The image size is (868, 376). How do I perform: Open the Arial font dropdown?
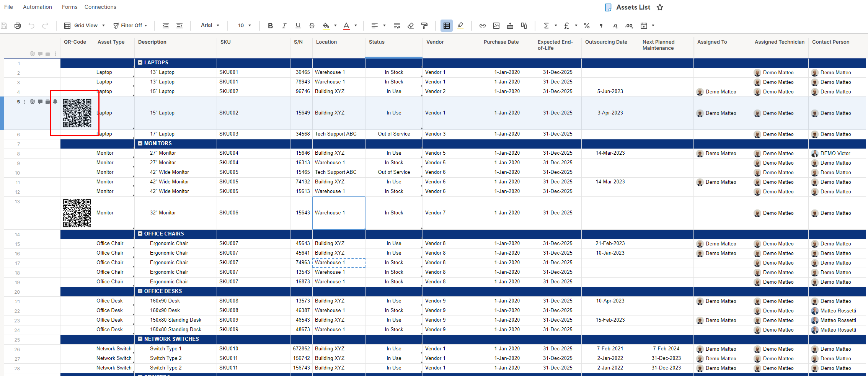tap(210, 25)
